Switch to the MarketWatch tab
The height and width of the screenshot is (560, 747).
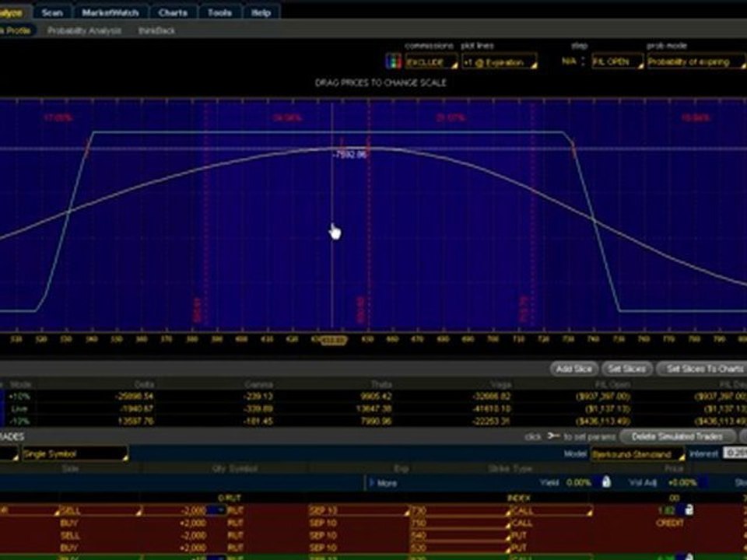(110, 12)
